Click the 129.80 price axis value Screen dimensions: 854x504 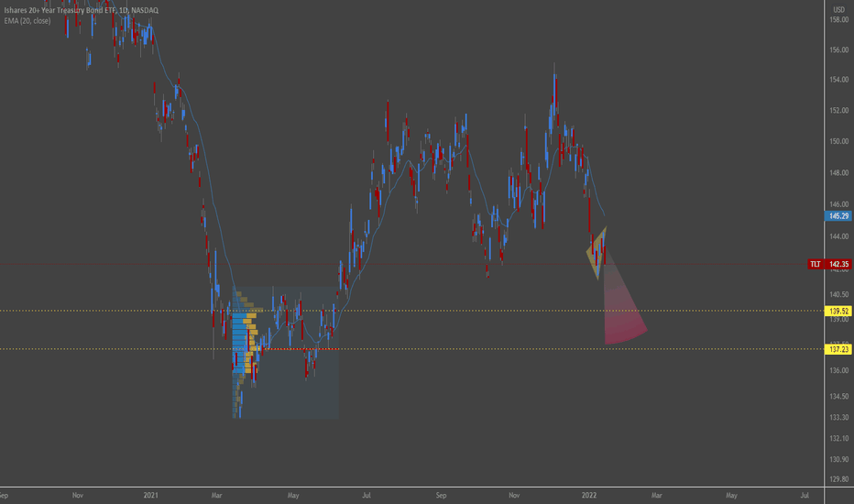(838, 479)
